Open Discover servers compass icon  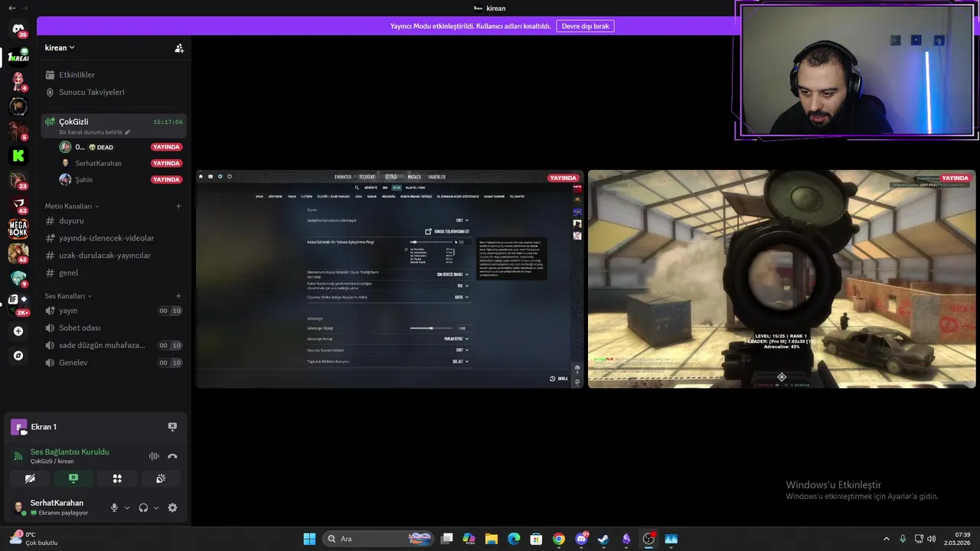tap(18, 356)
